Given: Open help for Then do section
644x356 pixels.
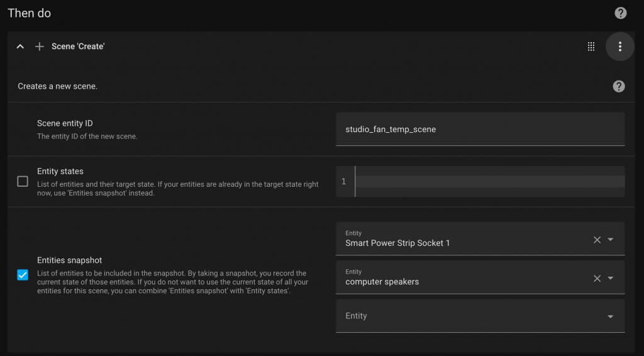Looking at the screenshot, I should click(x=620, y=13).
